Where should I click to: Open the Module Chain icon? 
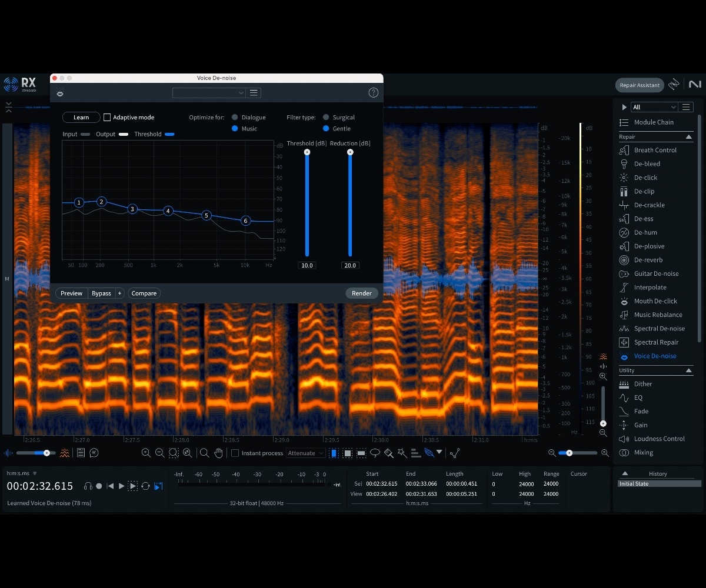pyautogui.click(x=624, y=122)
